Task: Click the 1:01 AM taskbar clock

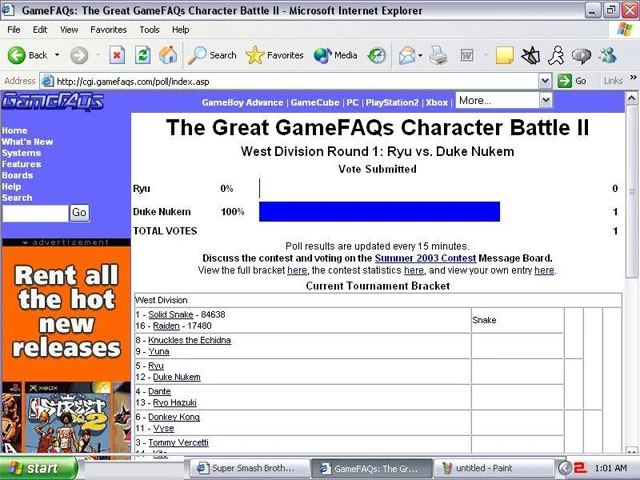Action: click(x=611, y=468)
